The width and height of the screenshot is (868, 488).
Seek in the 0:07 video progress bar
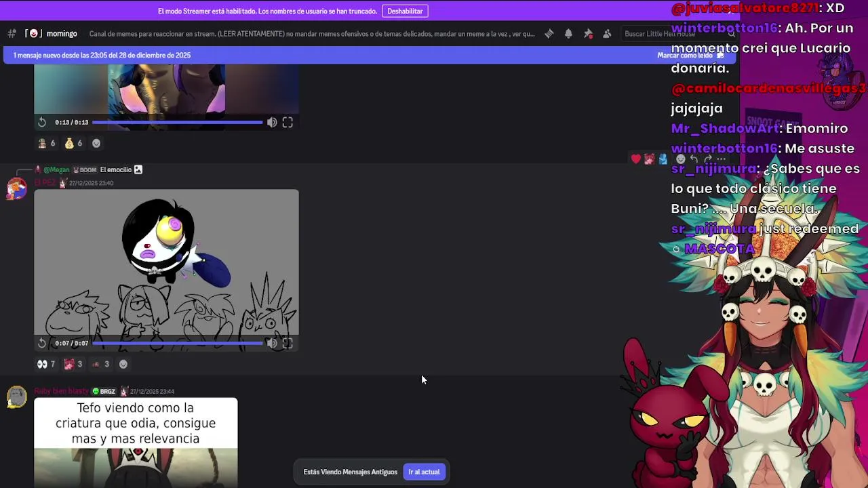tap(177, 343)
